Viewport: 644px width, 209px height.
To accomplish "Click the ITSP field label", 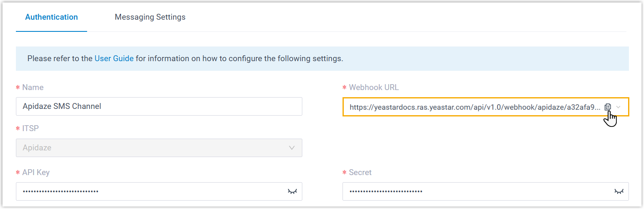I will tap(30, 129).
